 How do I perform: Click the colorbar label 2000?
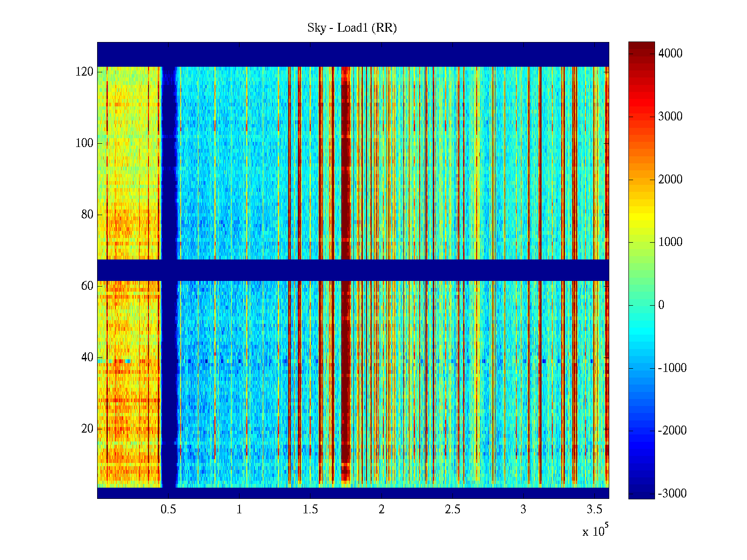pos(670,180)
